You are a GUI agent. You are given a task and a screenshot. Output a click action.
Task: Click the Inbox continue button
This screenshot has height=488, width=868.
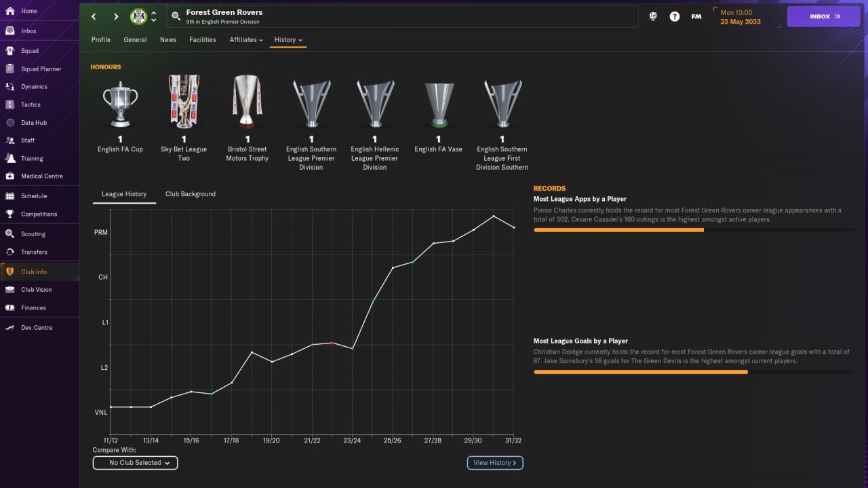[x=823, y=16]
